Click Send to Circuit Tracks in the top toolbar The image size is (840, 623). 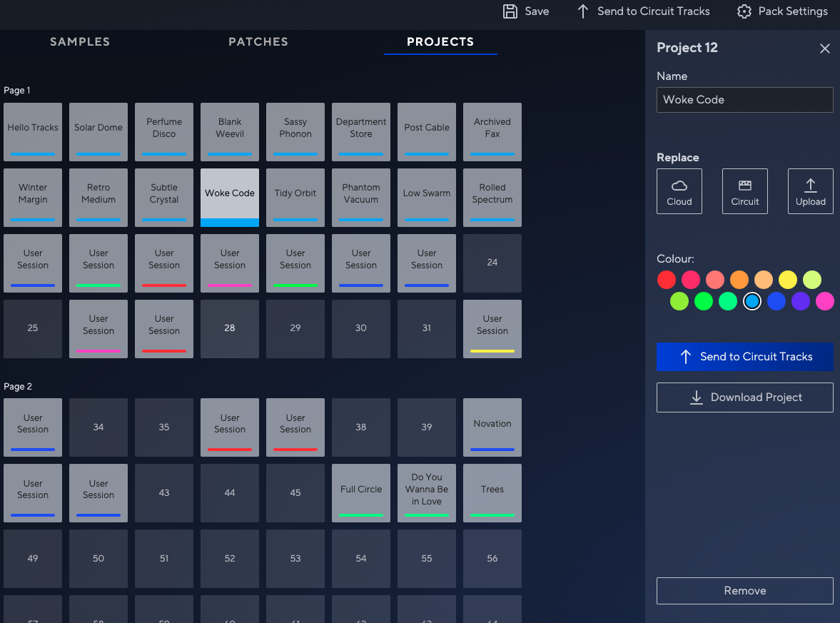[x=642, y=11]
